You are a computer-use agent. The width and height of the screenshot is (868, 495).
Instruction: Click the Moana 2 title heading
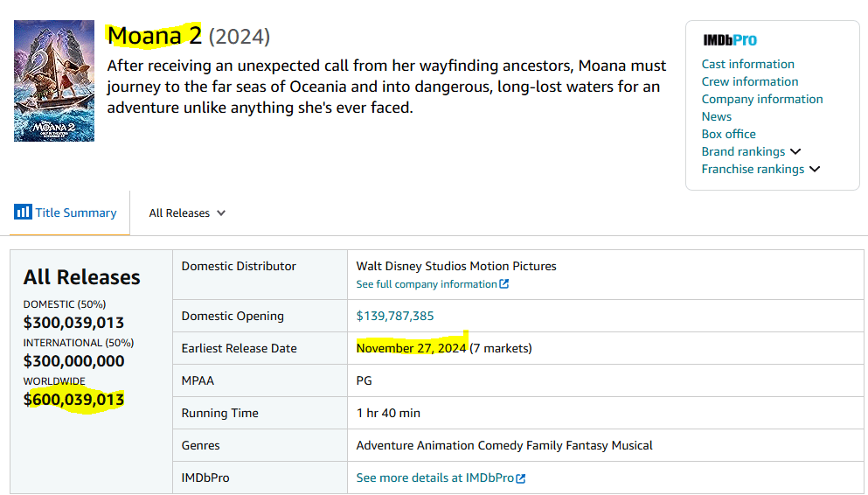(155, 36)
